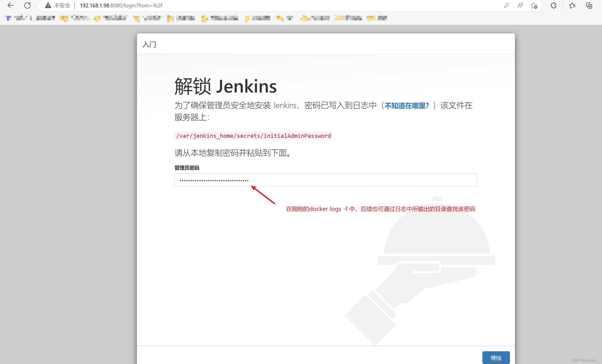Open the 不知道在哪里? help link
The height and width of the screenshot is (364, 602).
(x=407, y=105)
